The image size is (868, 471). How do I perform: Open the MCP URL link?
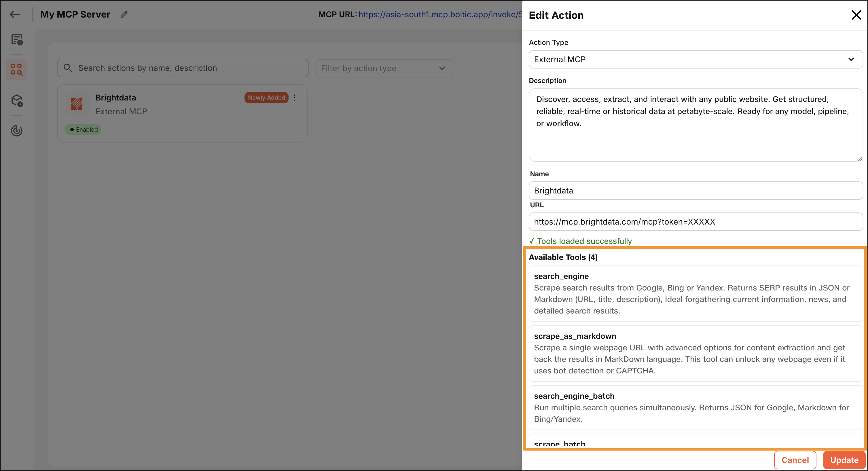pos(440,14)
